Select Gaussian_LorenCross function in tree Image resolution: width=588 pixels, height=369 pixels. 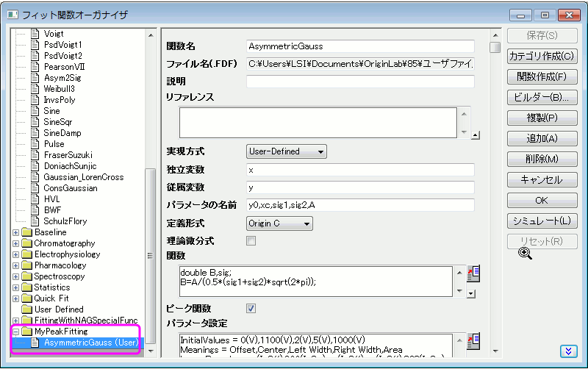(x=84, y=177)
